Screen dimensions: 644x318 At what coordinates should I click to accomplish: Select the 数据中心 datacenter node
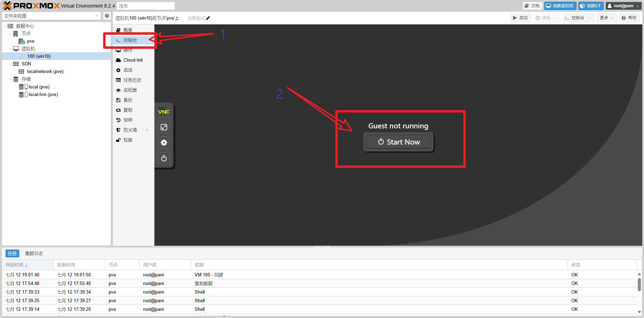coord(25,26)
